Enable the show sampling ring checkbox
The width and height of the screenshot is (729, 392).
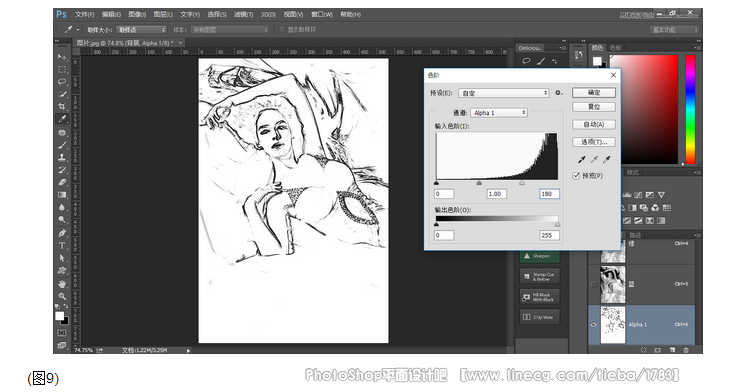click(281, 29)
